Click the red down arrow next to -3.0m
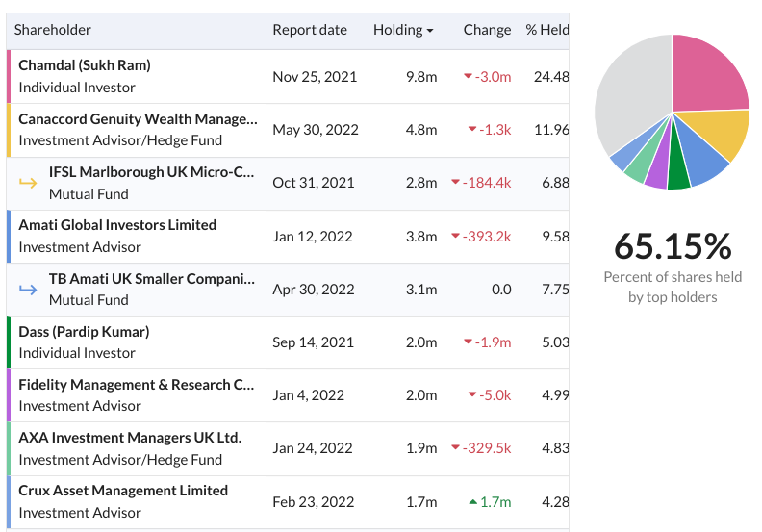The width and height of the screenshot is (762, 532). tap(468, 76)
